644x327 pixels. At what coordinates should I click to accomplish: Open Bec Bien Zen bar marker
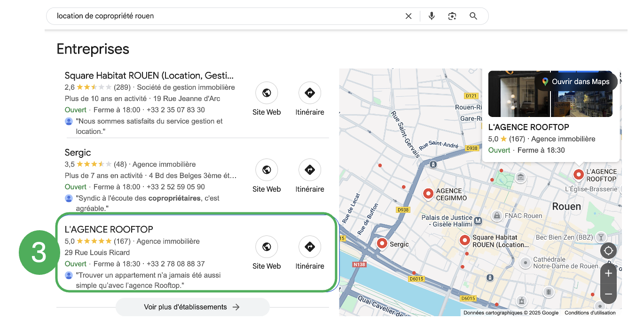pyautogui.click(x=600, y=237)
